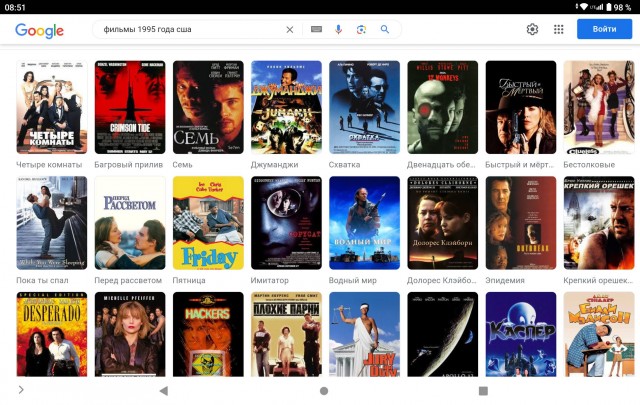Click the Джуманджи title caption
This screenshot has height=405, width=640.
[274, 165]
